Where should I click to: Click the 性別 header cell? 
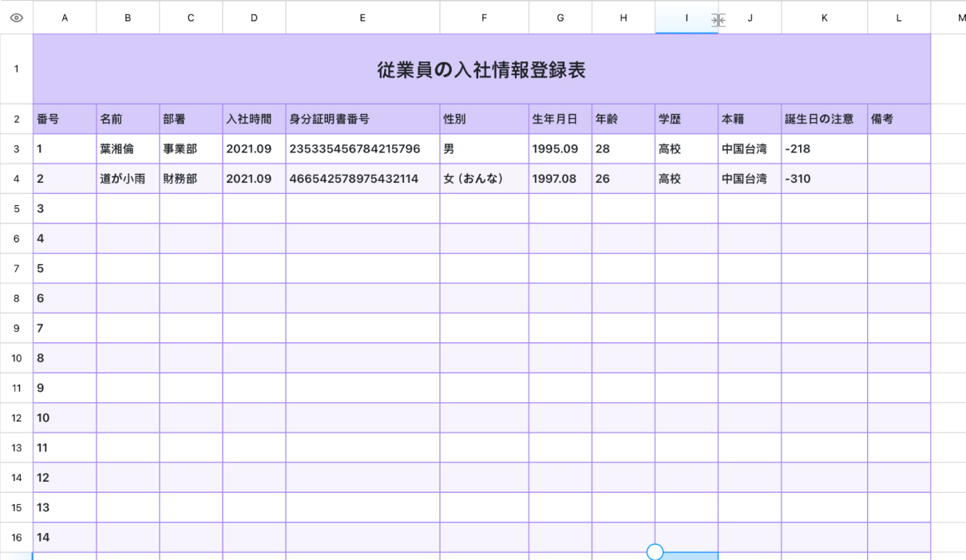click(x=484, y=119)
